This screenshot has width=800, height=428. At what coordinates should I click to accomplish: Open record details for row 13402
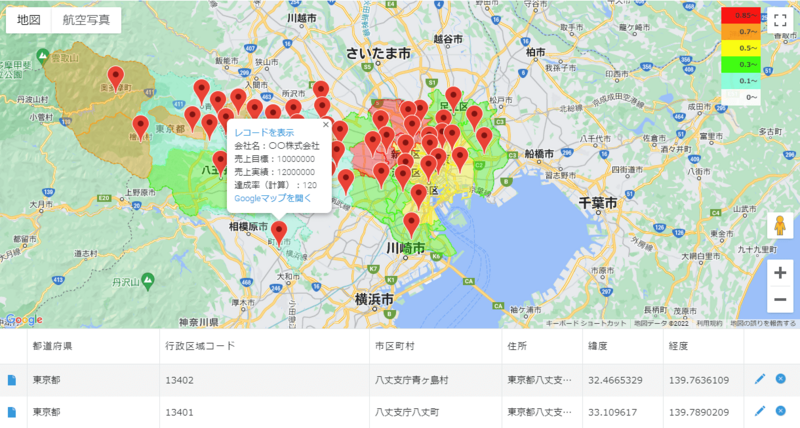point(12,380)
